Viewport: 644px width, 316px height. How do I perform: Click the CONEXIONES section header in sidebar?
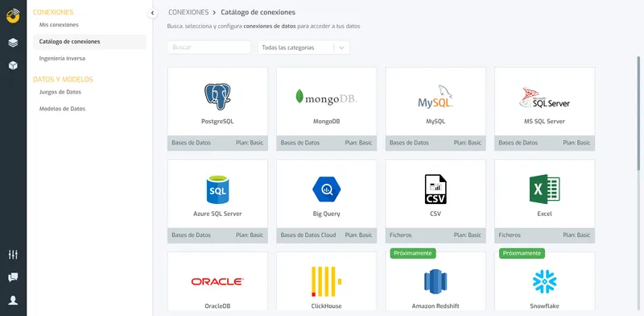tap(53, 12)
